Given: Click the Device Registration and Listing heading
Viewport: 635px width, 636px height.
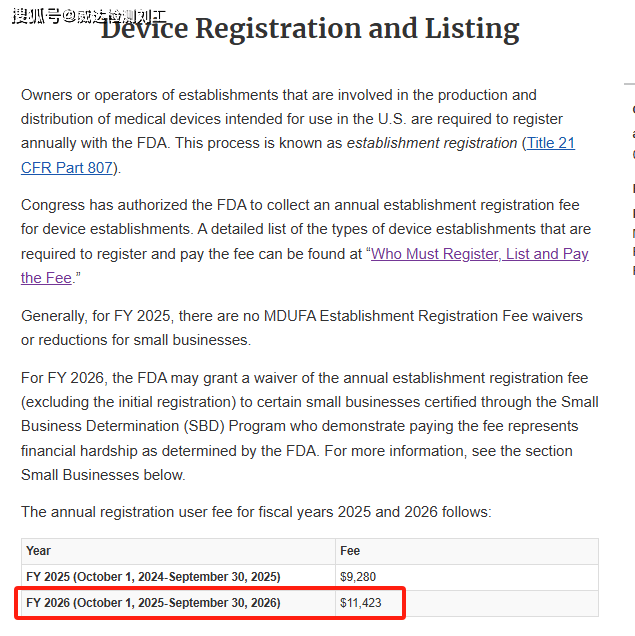Looking at the screenshot, I should pos(310,30).
